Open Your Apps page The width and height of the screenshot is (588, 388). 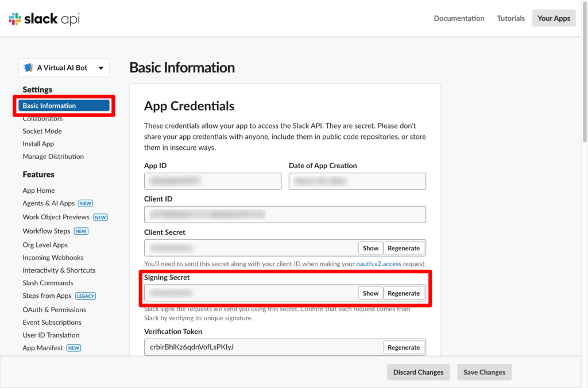pyautogui.click(x=554, y=18)
